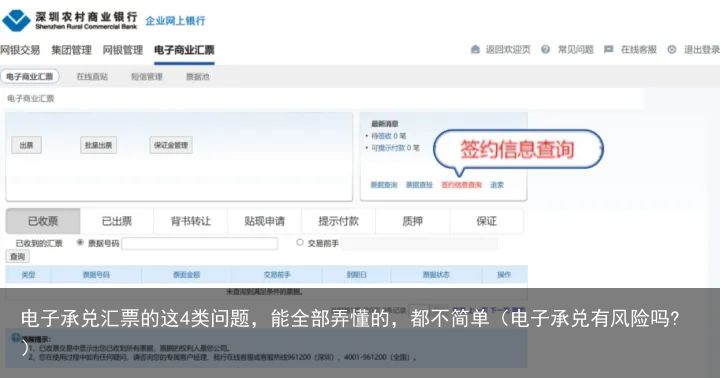720x378 pixels.
Task: Click the 批量出票 button
Action: pyautogui.click(x=98, y=145)
